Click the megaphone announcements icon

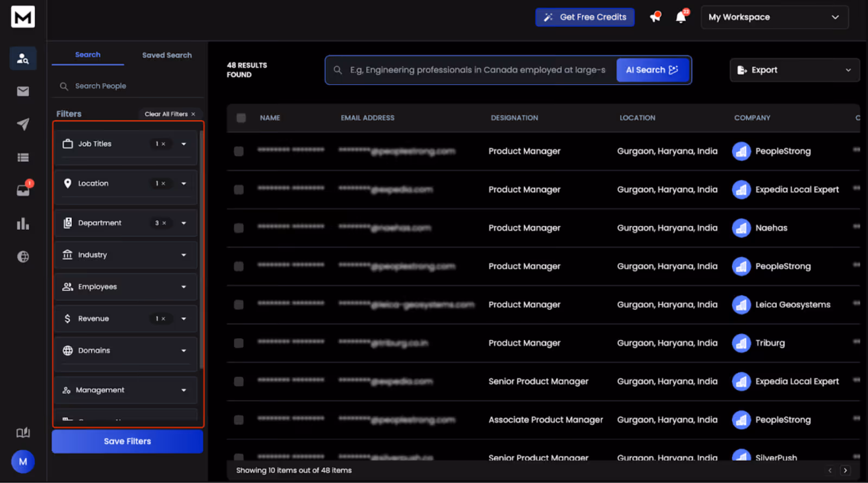pyautogui.click(x=655, y=17)
